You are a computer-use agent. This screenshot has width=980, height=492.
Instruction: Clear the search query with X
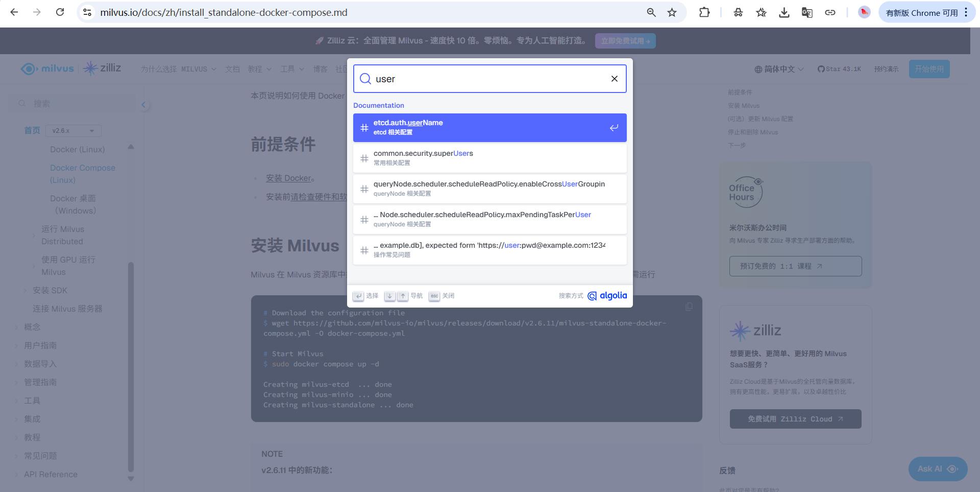(x=615, y=79)
